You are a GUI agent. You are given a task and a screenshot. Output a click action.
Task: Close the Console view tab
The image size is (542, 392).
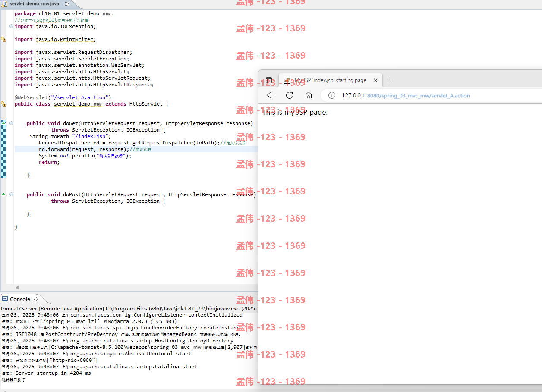pyautogui.click(x=36, y=299)
